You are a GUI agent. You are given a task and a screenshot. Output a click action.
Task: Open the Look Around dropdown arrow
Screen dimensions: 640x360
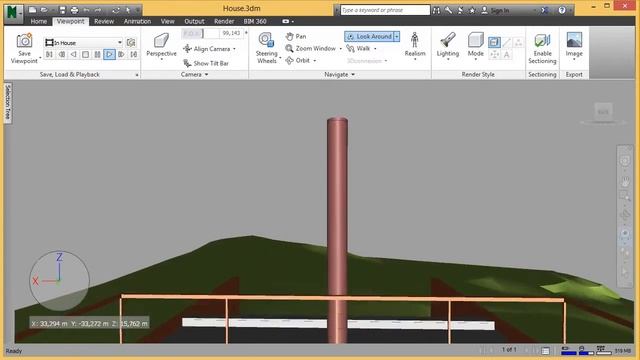pyautogui.click(x=397, y=37)
